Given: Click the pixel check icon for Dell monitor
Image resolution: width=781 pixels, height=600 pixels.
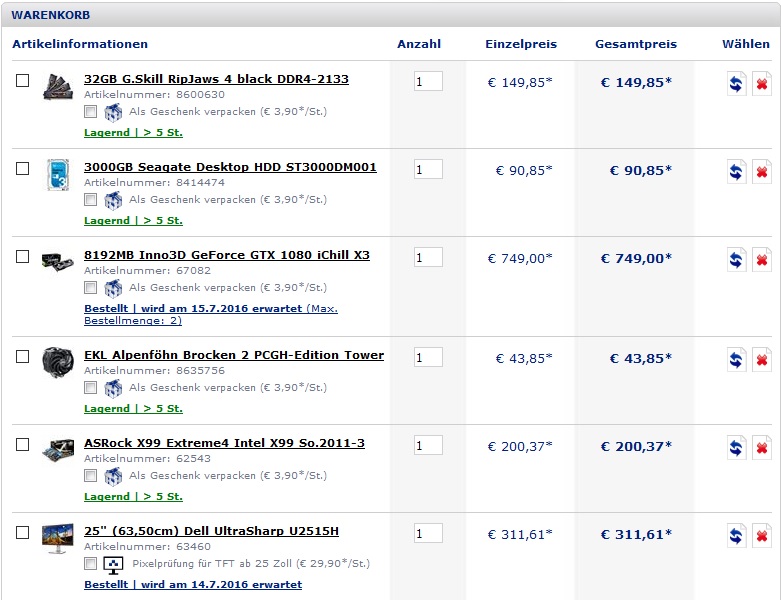Looking at the screenshot, I should 113,564.
